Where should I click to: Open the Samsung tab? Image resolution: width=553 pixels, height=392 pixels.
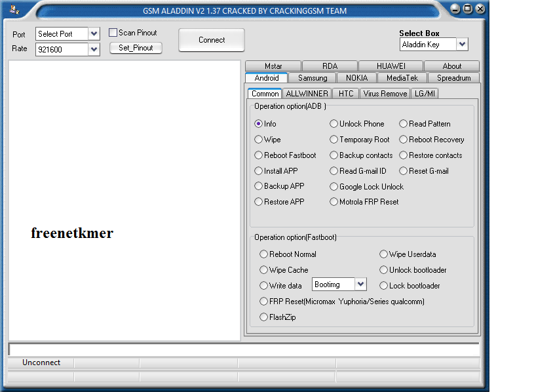(x=313, y=77)
